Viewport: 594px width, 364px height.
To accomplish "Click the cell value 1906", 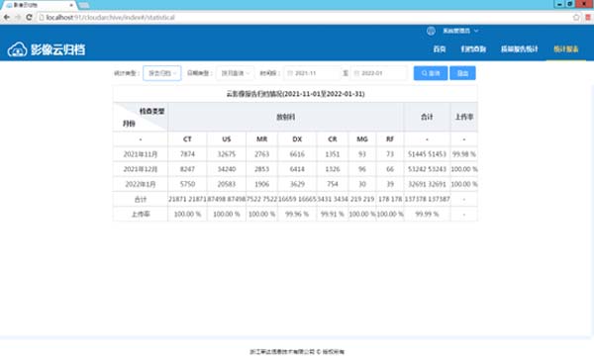I will pos(261,184).
